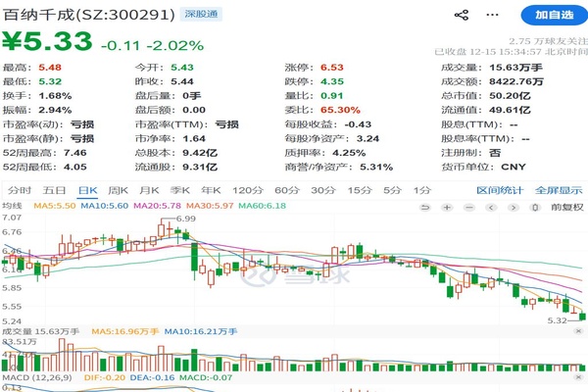Click the MACD (12,26,9) label

tap(37, 377)
